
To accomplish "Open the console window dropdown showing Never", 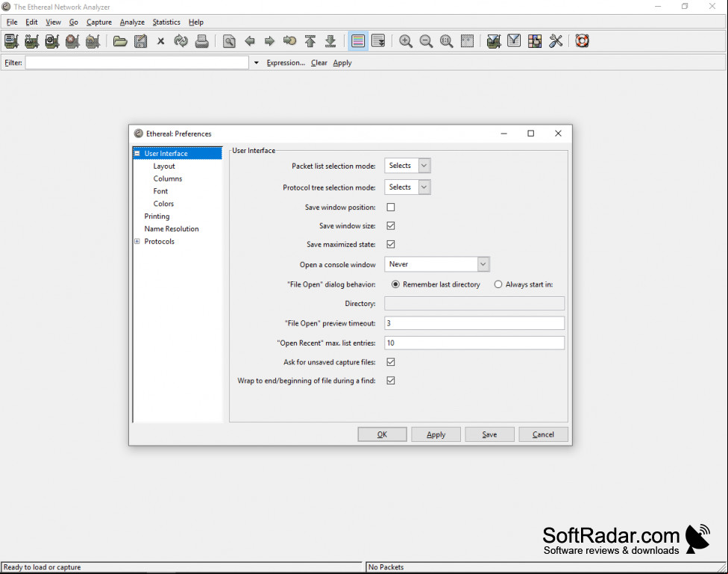I will 437,264.
